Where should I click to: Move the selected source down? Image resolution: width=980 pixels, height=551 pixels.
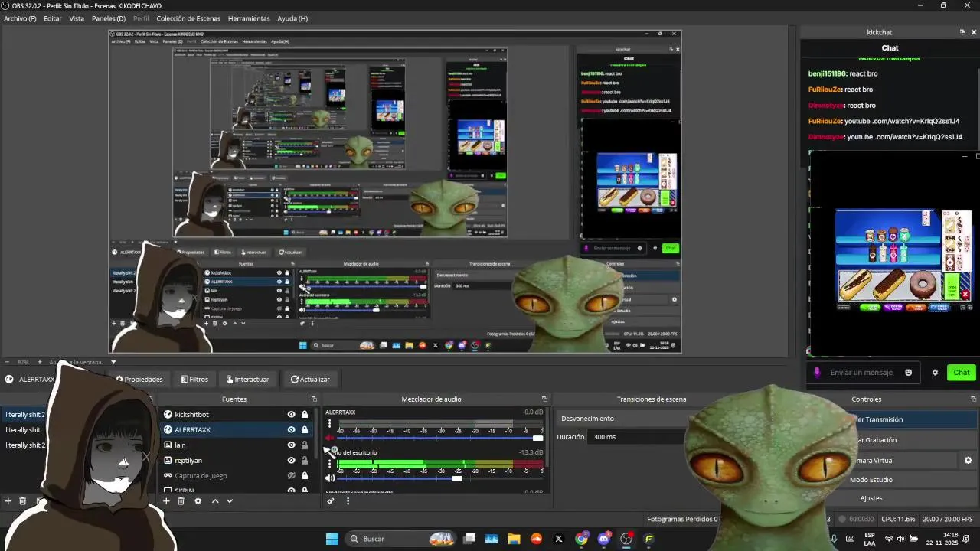[x=229, y=501]
